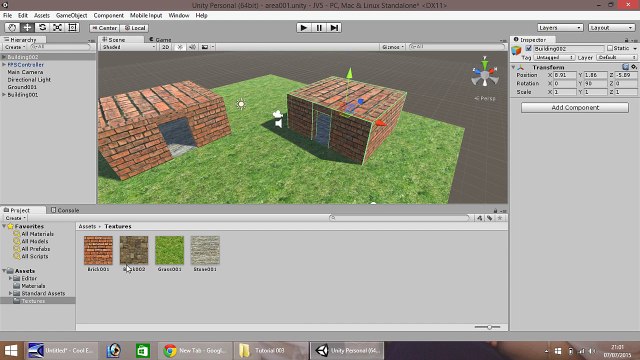Open the Materials folder
Image resolution: width=640 pixels, height=360 pixels.
pyautogui.click(x=33, y=286)
